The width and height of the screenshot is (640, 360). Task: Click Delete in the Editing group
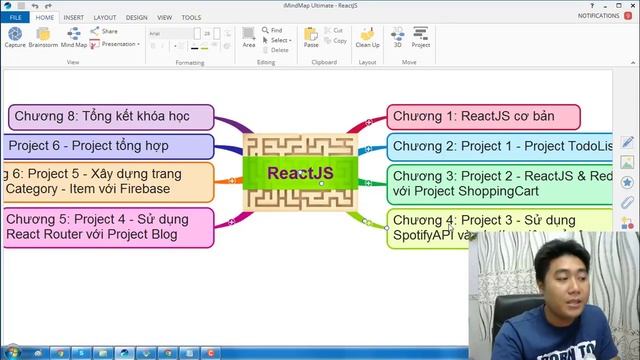tap(276, 50)
